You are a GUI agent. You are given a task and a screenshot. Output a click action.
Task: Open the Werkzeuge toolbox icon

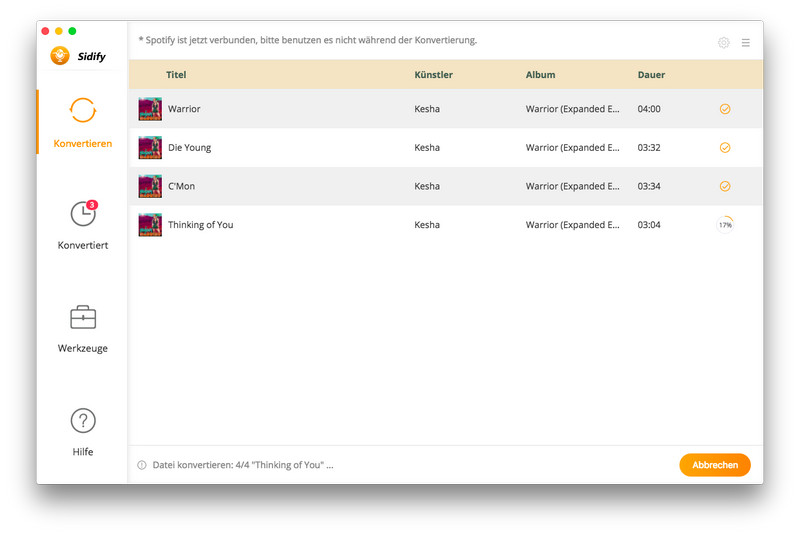pos(83,317)
